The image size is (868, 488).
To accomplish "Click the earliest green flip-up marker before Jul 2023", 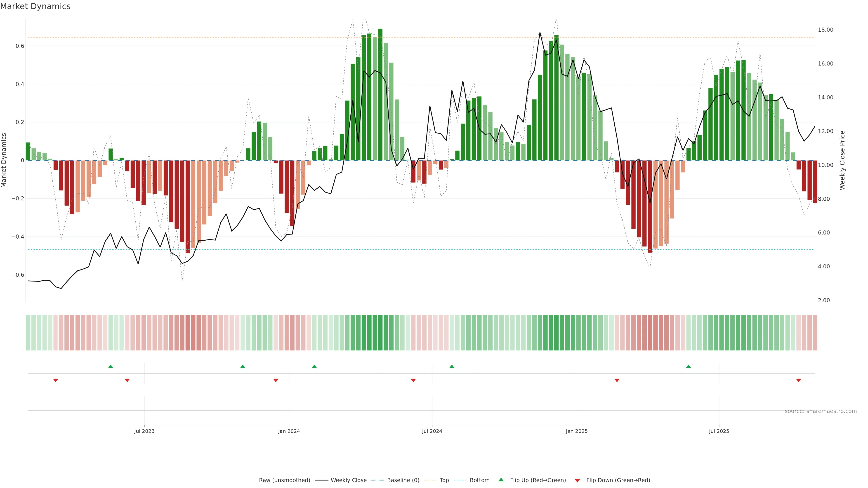I will (x=111, y=366).
